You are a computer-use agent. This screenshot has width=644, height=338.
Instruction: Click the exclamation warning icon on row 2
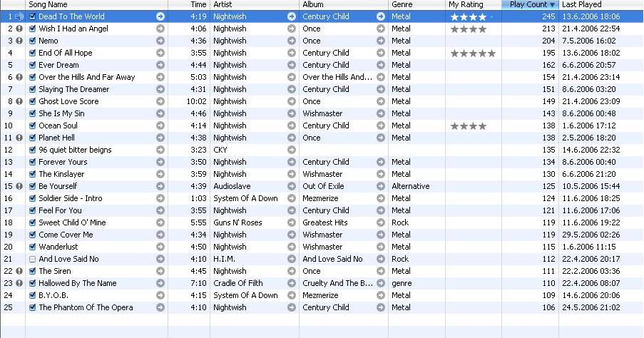(19, 29)
